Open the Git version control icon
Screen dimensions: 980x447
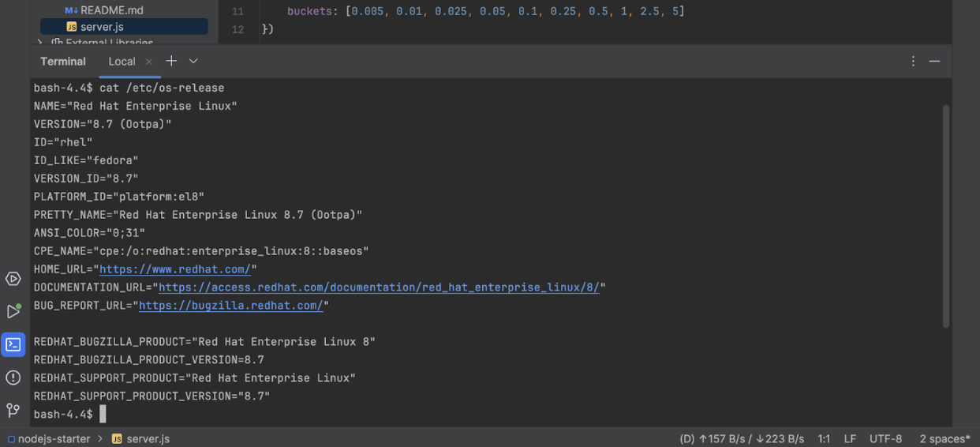tap(13, 410)
